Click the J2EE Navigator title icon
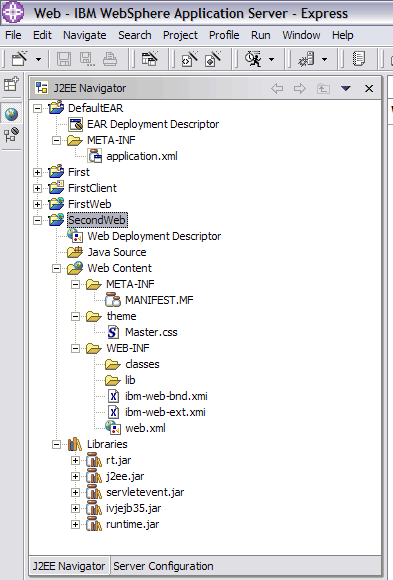Viewport: 393px width, 580px height. tap(41, 88)
